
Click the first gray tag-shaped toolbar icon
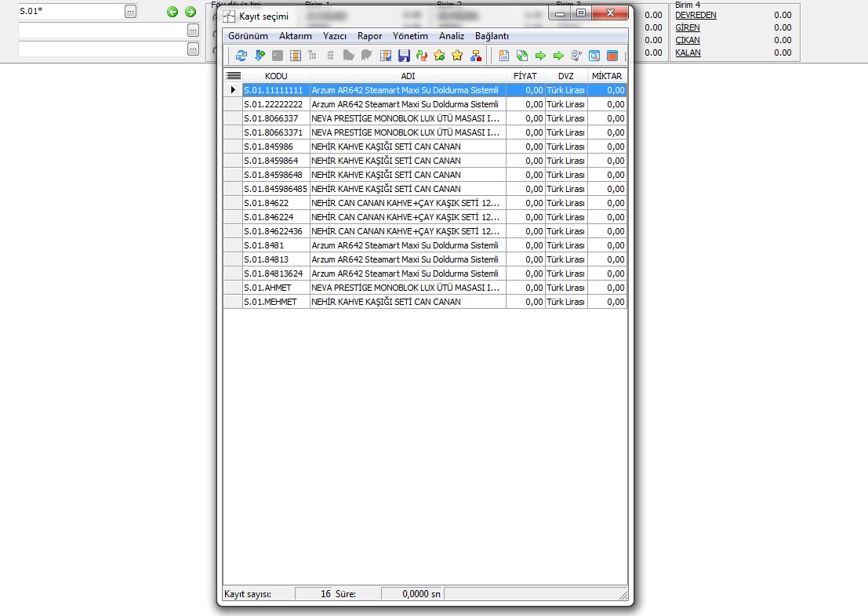(x=348, y=56)
